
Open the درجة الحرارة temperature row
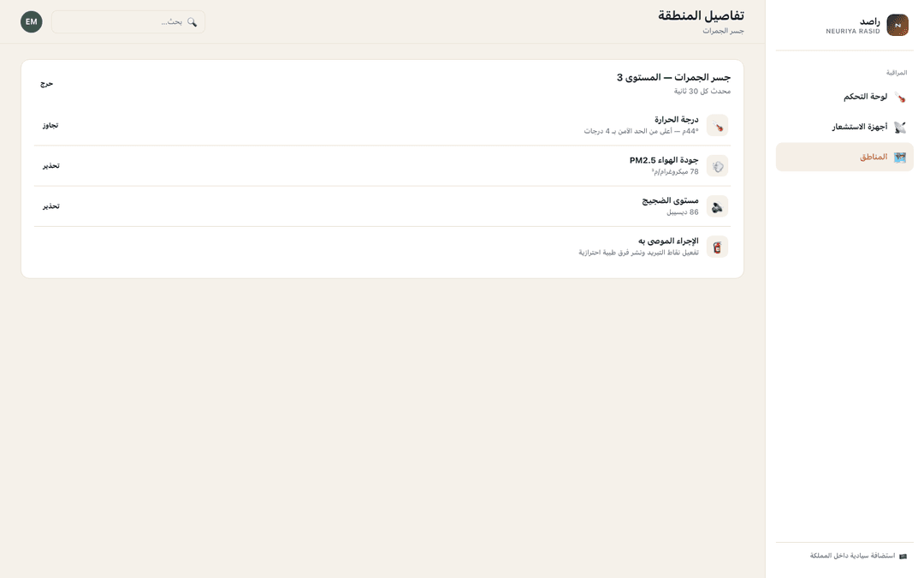click(382, 125)
